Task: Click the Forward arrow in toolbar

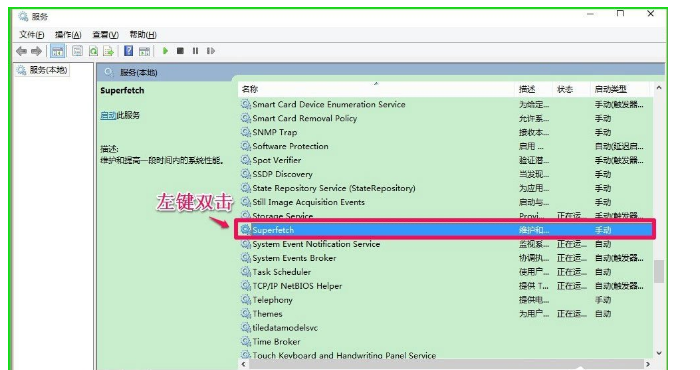Action: tap(37, 51)
